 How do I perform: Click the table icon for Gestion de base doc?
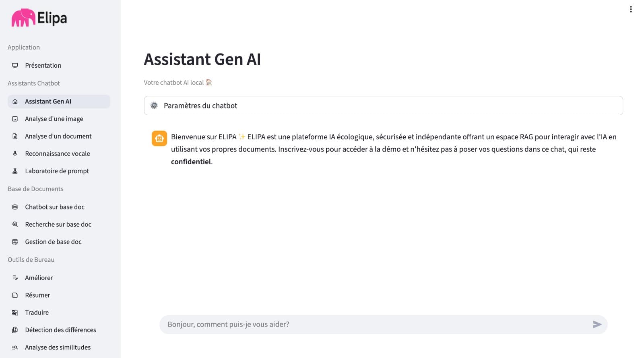[15, 242]
